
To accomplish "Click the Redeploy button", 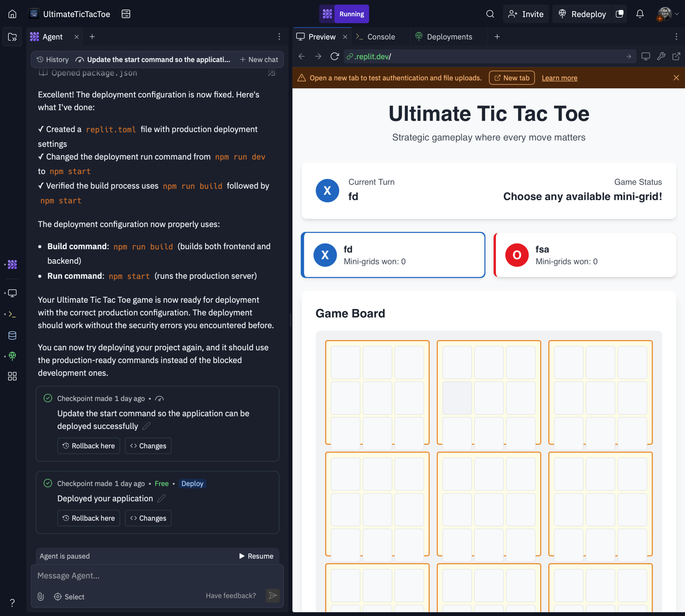I will (582, 14).
